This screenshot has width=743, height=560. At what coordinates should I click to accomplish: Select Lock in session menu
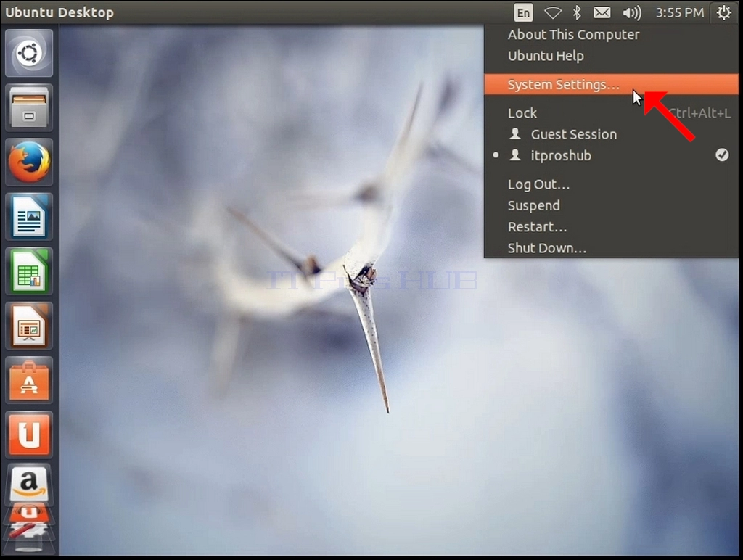(611, 112)
